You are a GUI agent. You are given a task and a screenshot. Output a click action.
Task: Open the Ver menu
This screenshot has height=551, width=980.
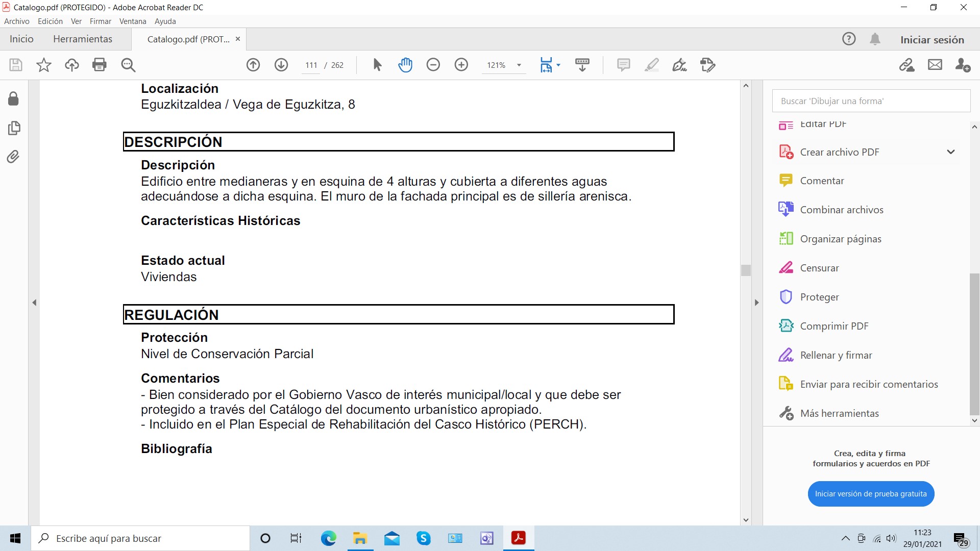(x=76, y=21)
